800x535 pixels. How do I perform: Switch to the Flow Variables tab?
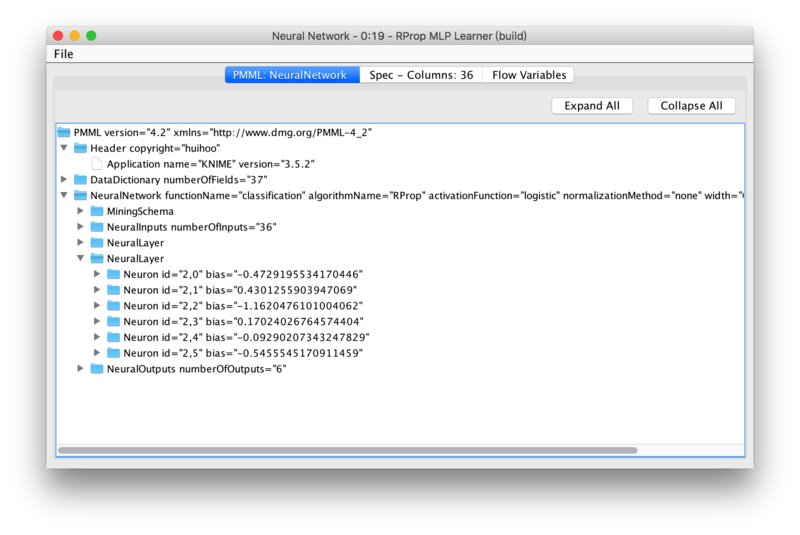point(529,75)
